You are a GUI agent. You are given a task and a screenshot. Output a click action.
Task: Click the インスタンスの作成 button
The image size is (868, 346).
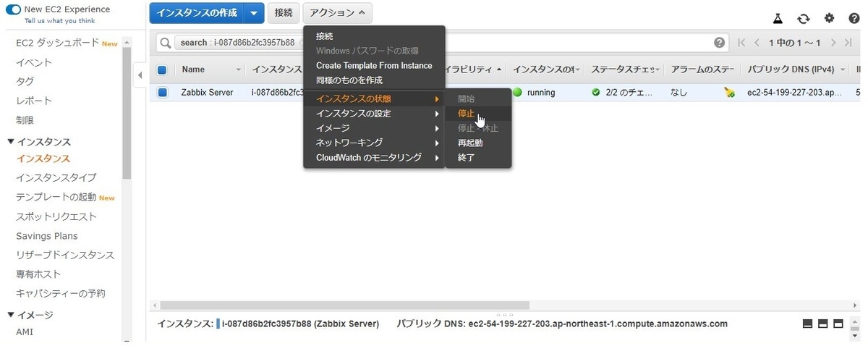tap(197, 13)
